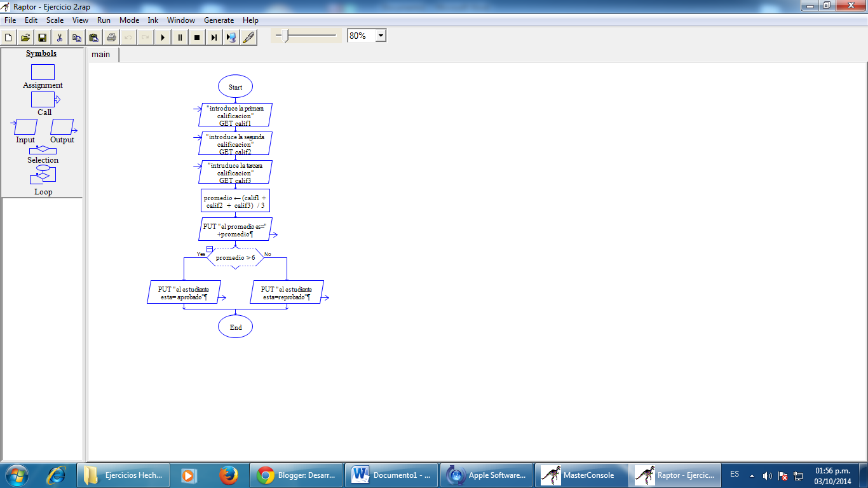Click the Undo toolbar icon
The width and height of the screenshot is (868, 488).
click(128, 37)
